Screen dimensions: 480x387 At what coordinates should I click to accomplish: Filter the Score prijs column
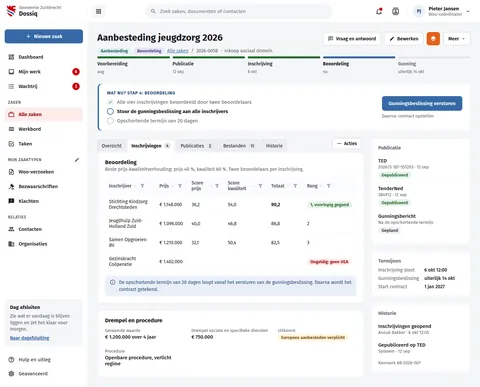217,186
